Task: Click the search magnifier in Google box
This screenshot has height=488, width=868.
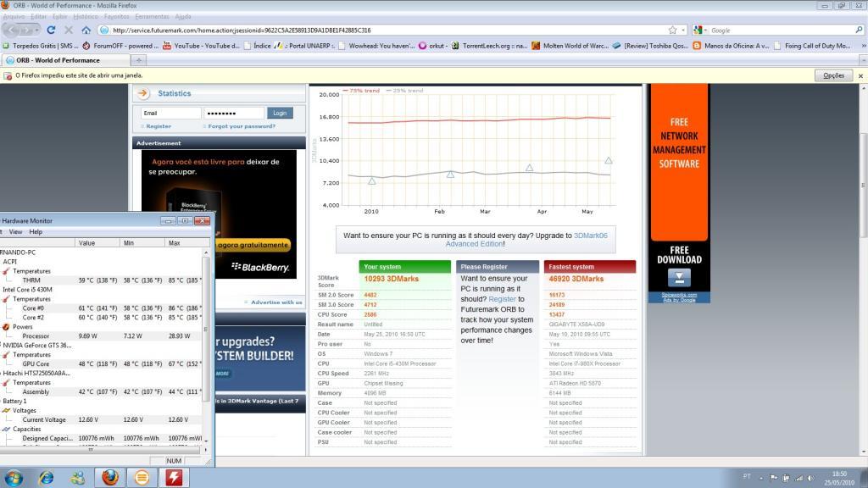Action: [x=859, y=30]
